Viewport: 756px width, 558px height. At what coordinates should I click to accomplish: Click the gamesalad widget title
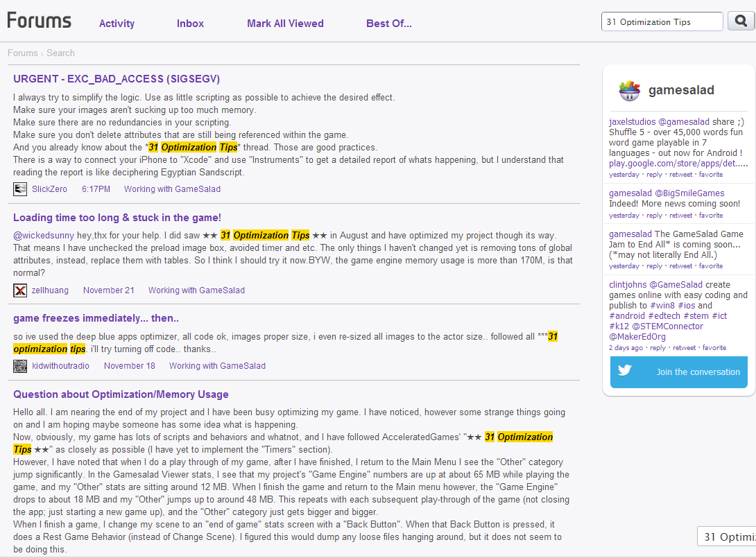click(681, 90)
